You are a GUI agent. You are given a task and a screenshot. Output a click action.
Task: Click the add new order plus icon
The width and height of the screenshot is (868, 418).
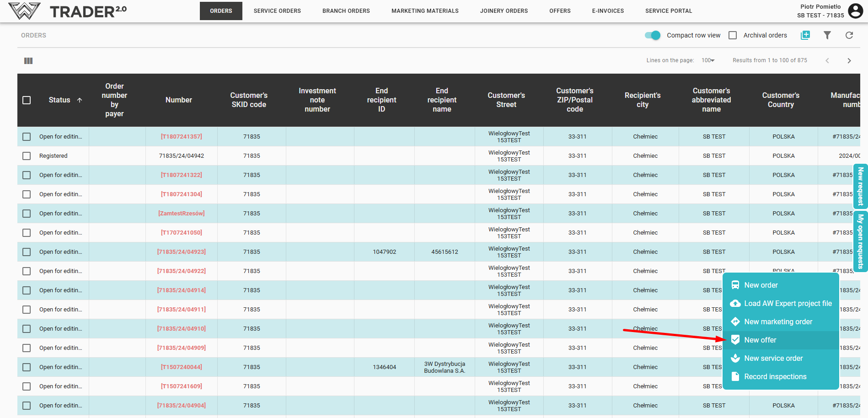pos(805,35)
